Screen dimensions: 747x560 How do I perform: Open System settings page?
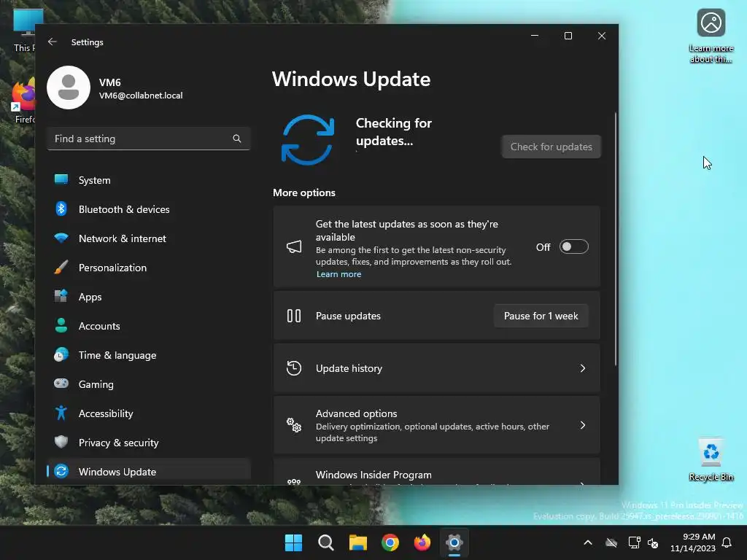149,180
